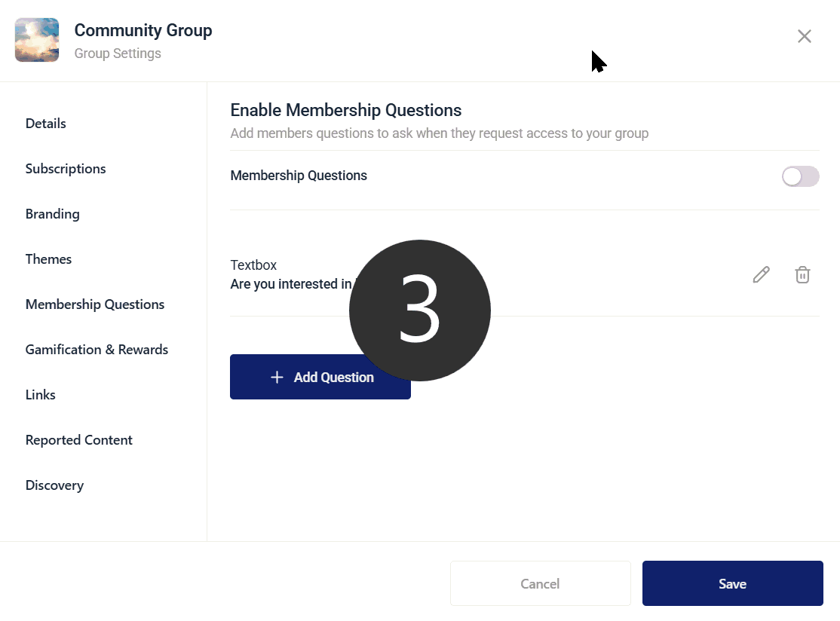Click the pencil edit icon for Textbox question
840x621 pixels.
[762, 274]
